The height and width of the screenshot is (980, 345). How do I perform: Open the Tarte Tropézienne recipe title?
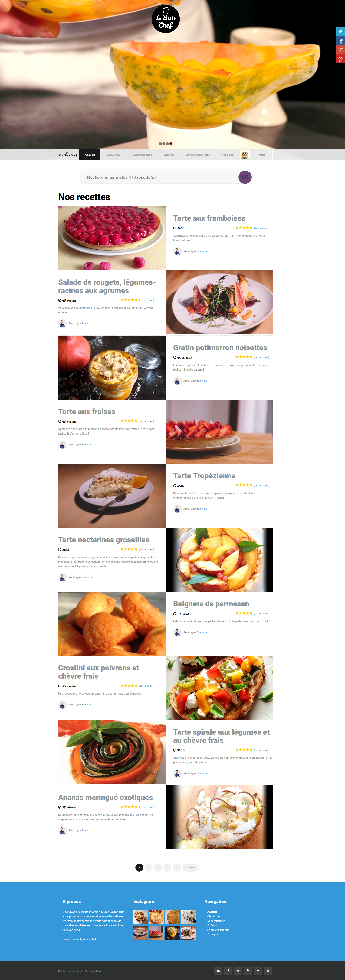[204, 475]
